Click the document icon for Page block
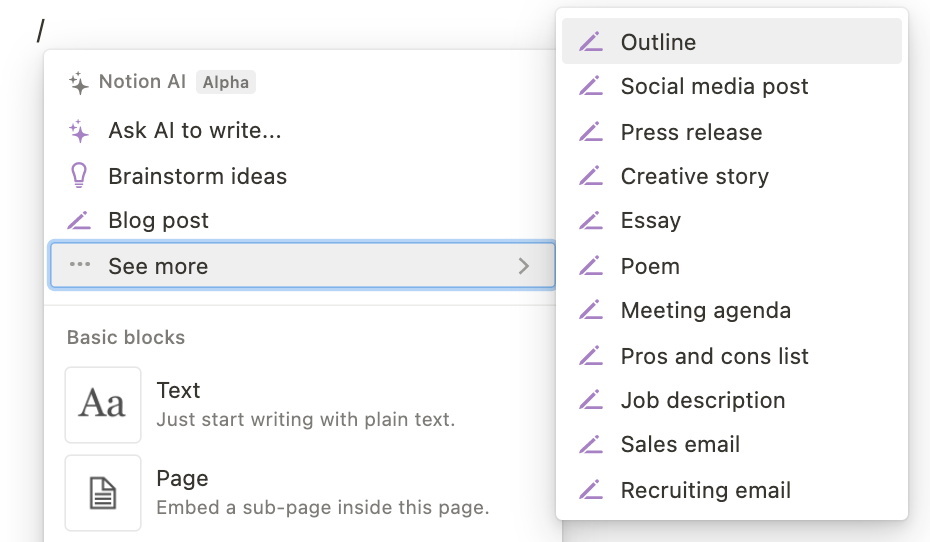 (103, 493)
